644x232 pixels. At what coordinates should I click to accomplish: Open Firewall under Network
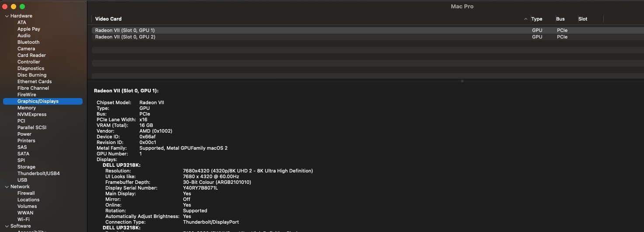26,193
